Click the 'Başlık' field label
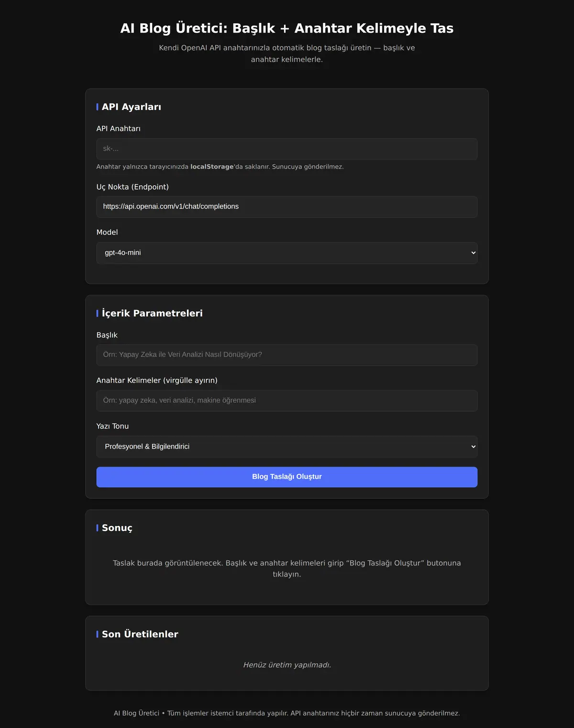This screenshot has width=574, height=728. [x=107, y=335]
